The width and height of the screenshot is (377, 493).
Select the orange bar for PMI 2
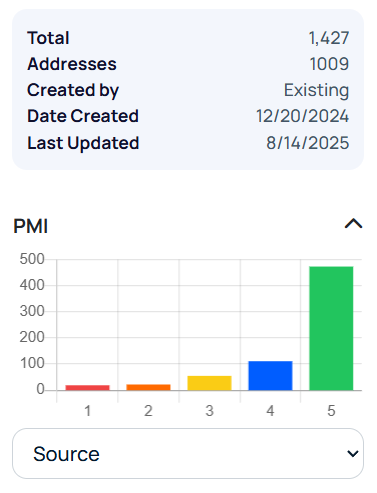148,387
